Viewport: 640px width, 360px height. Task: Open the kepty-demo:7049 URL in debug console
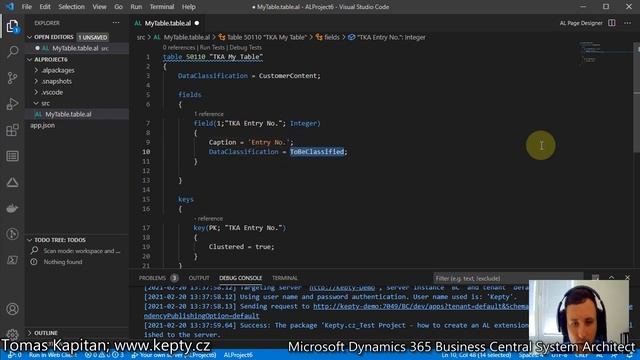pos(420,306)
